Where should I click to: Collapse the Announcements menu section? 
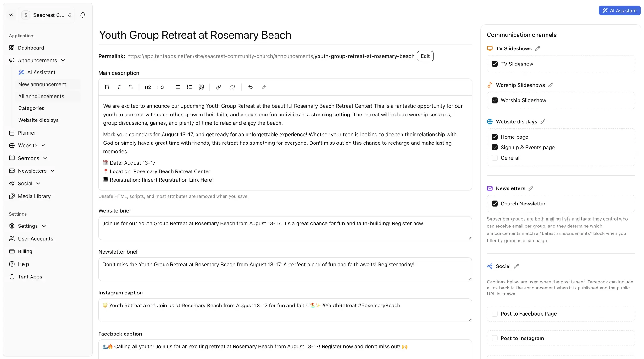63,60
